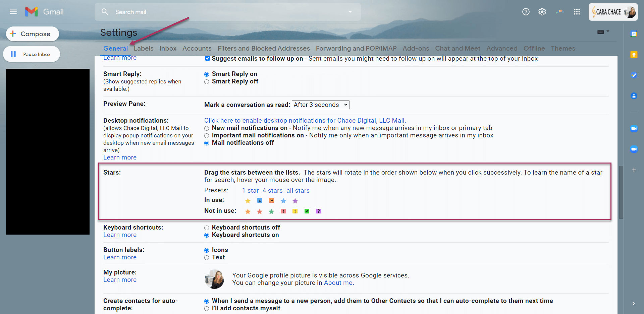This screenshot has height=314, width=644.
Task: Open the Settings gear icon
Action: (x=542, y=12)
